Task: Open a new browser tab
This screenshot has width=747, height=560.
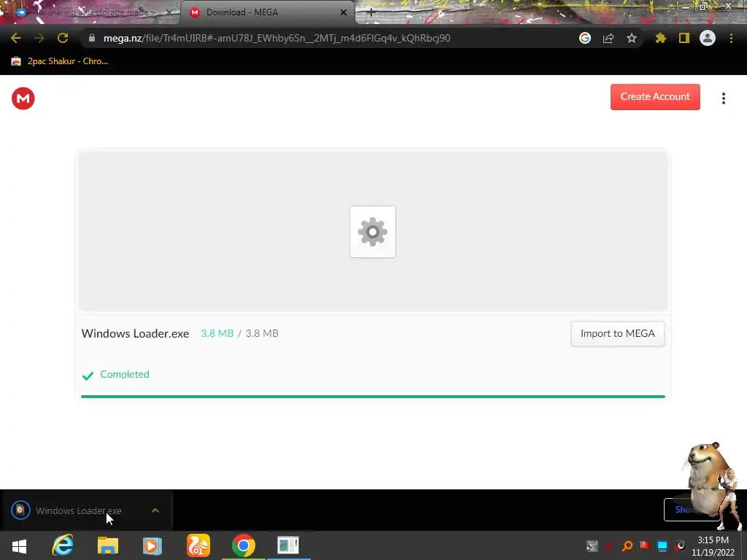Action: 371,13
